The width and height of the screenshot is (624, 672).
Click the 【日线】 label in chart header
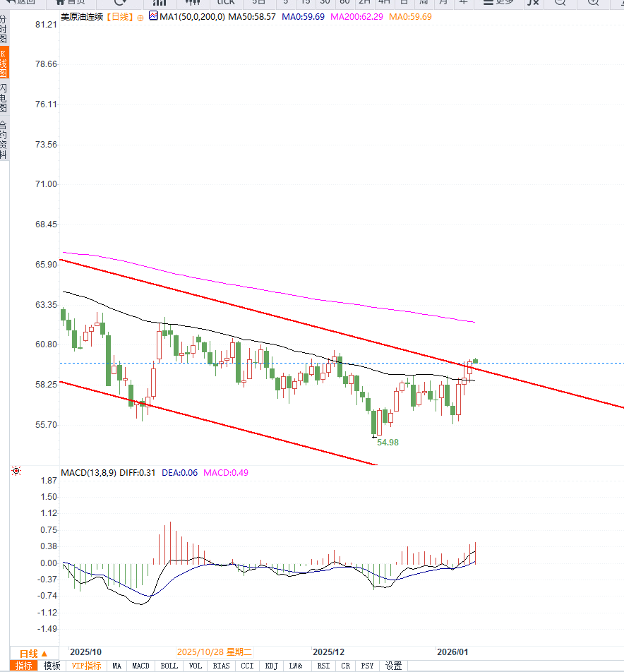point(119,17)
